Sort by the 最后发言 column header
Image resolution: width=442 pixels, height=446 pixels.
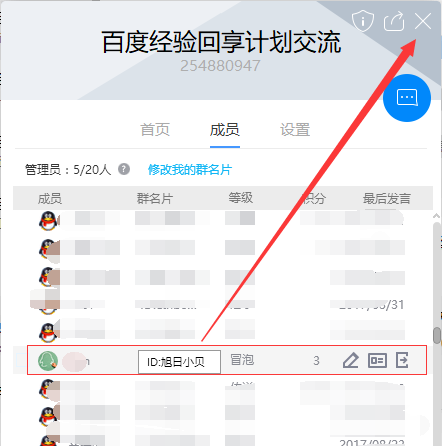pos(387,199)
